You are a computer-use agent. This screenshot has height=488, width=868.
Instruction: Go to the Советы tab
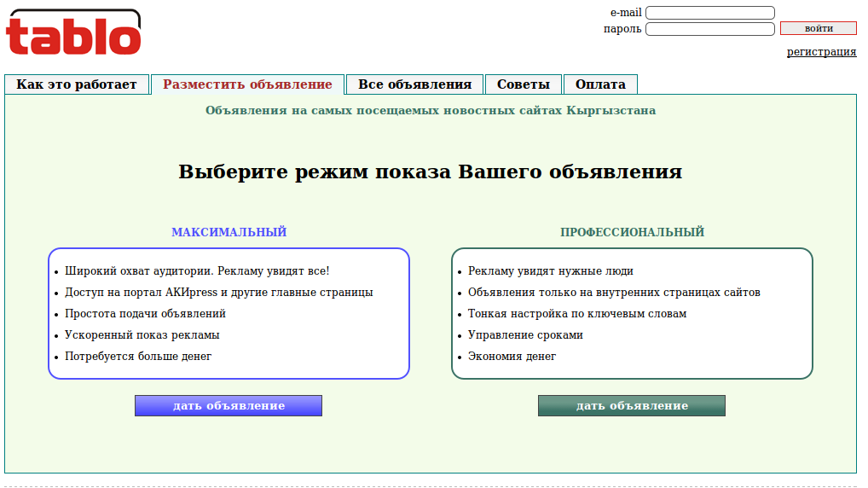(524, 84)
